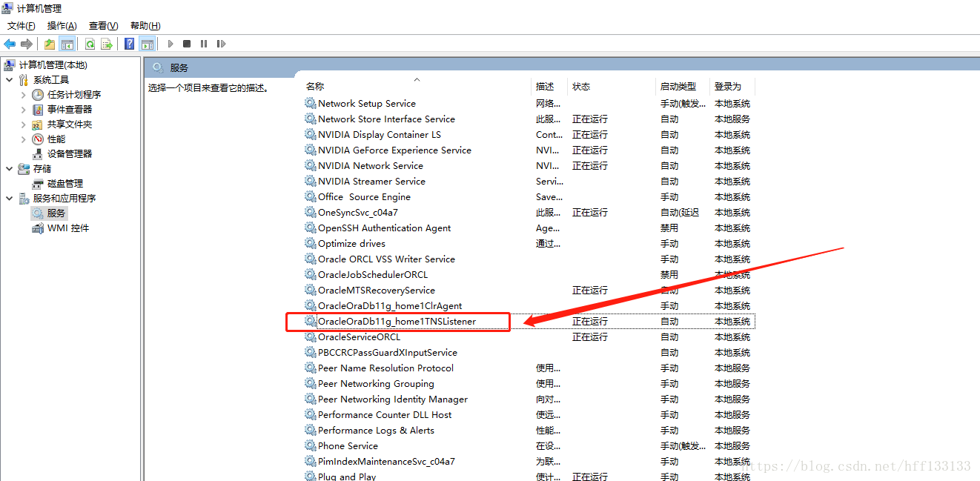Open the 查看(V) menu
Image resolution: width=980 pixels, height=481 pixels.
point(104,26)
